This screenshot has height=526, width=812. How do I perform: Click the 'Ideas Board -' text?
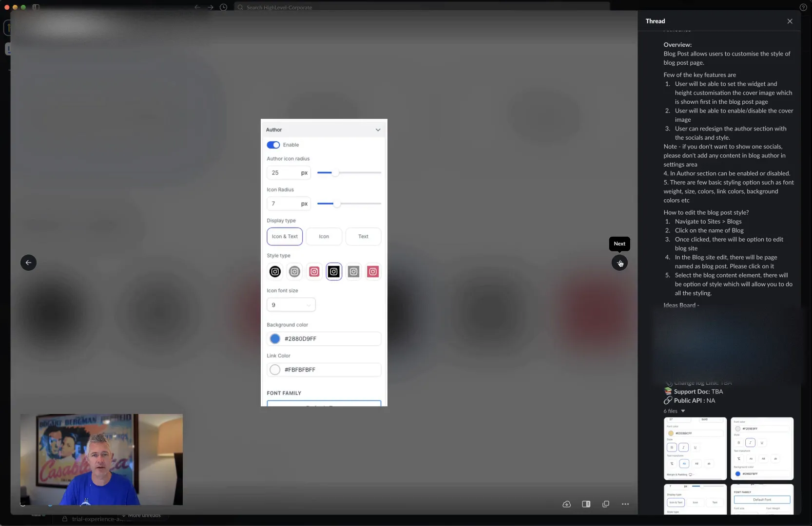click(681, 305)
